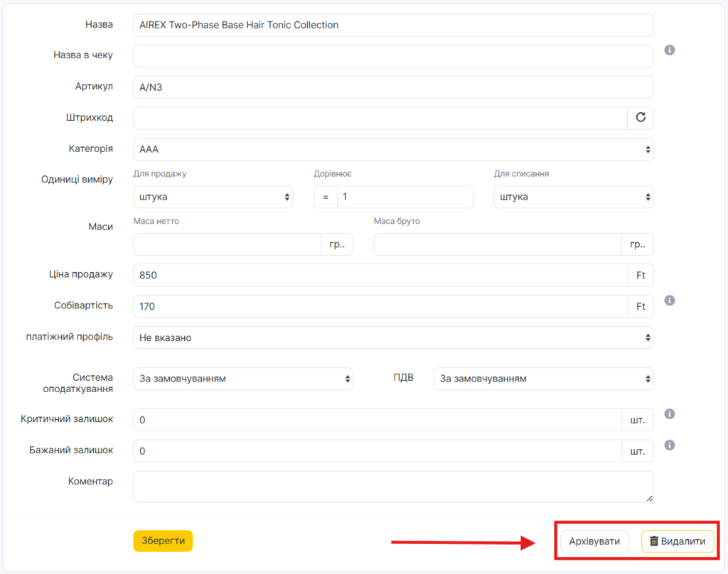Open the Для списання unit dropdown
This screenshot has width=728, height=574.
click(573, 197)
